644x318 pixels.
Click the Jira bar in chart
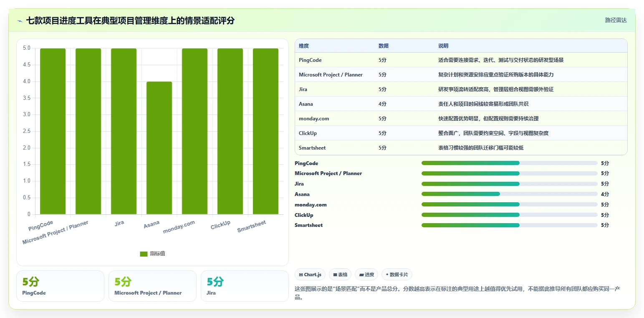124,131
